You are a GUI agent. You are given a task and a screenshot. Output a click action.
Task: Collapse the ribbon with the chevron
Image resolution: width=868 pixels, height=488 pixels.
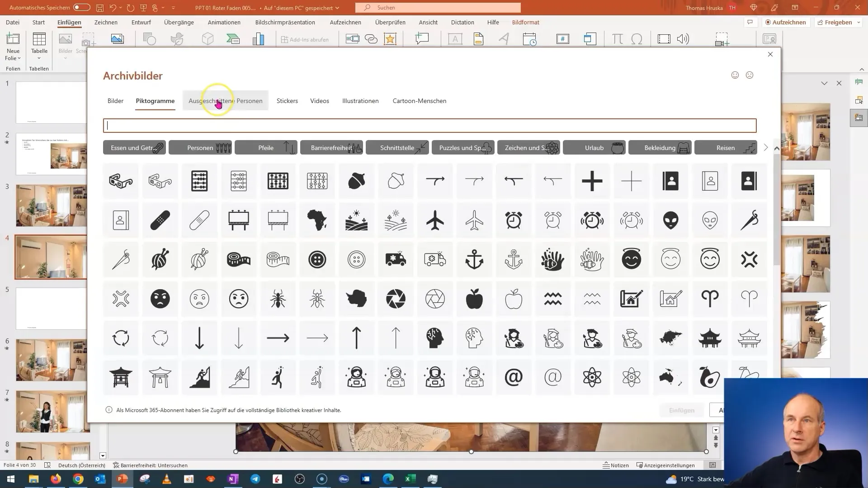click(x=862, y=69)
